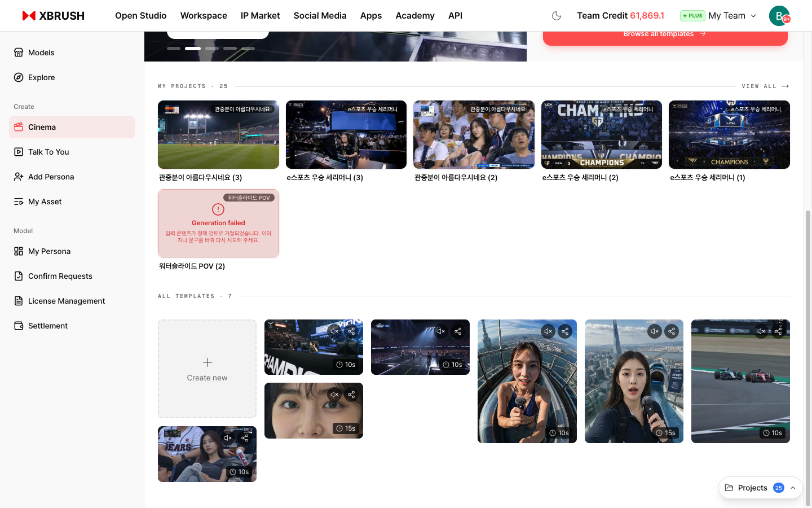Click the PLUS plan badge
Image resolution: width=812 pixels, height=508 pixels.
(692, 16)
